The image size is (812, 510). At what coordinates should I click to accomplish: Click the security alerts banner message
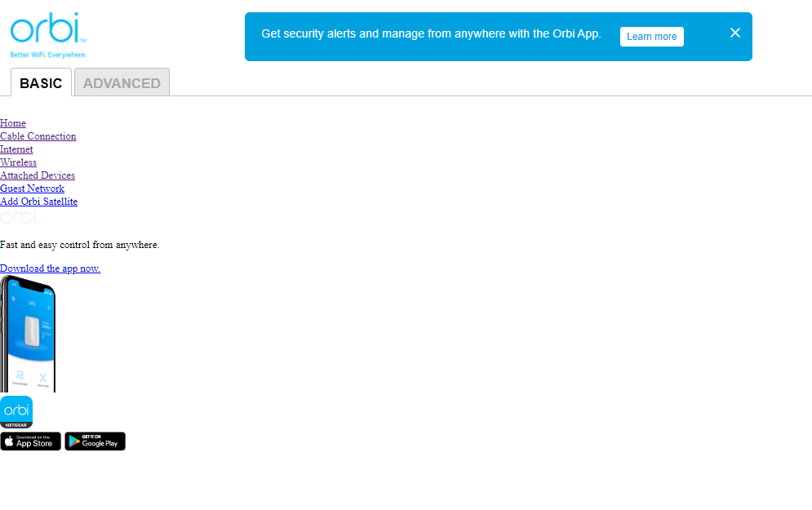pyautogui.click(x=431, y=34)
